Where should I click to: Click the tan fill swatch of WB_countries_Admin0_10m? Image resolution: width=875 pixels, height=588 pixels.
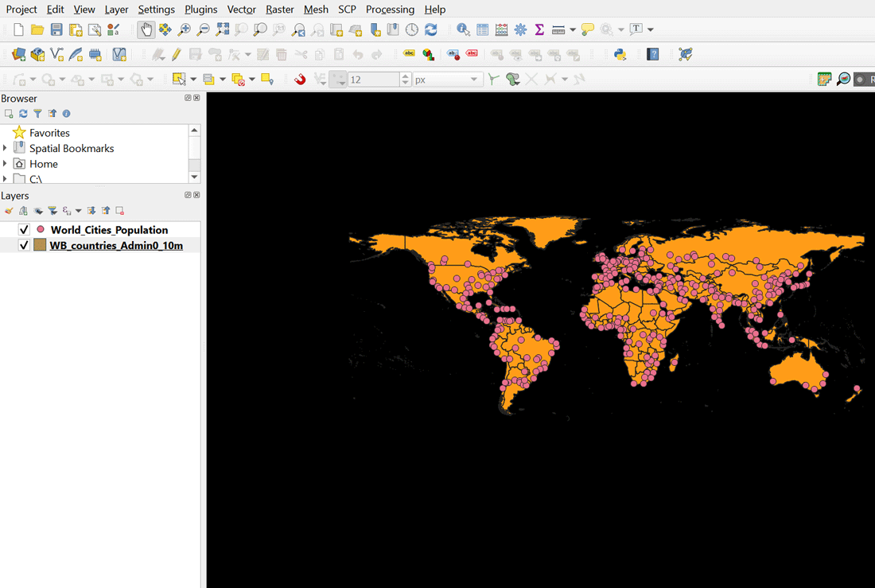coord(40,245)
